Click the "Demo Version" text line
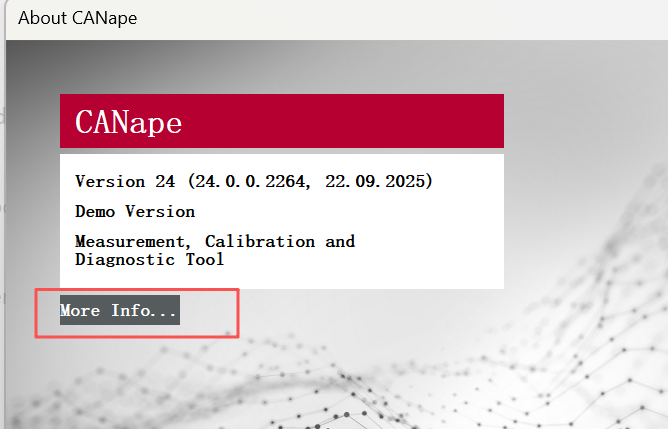The height and width of the screenshot is (429, 668). [x=135, y=211]
